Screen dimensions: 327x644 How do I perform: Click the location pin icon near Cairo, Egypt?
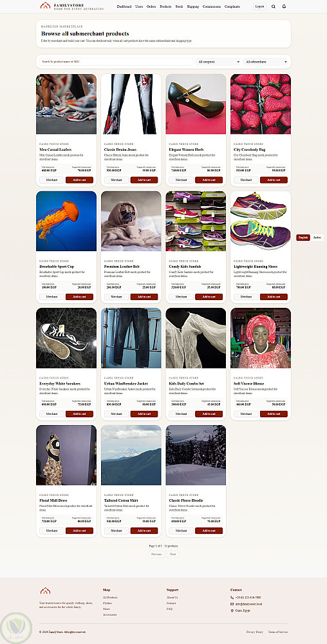[232, 611]
